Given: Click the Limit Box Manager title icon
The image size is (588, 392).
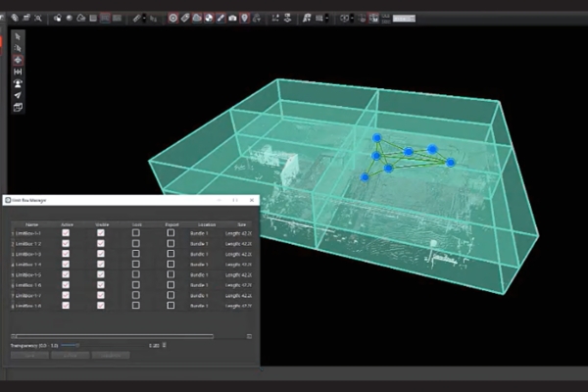Looking at the screenshot, I should click(x=8, y=200).
